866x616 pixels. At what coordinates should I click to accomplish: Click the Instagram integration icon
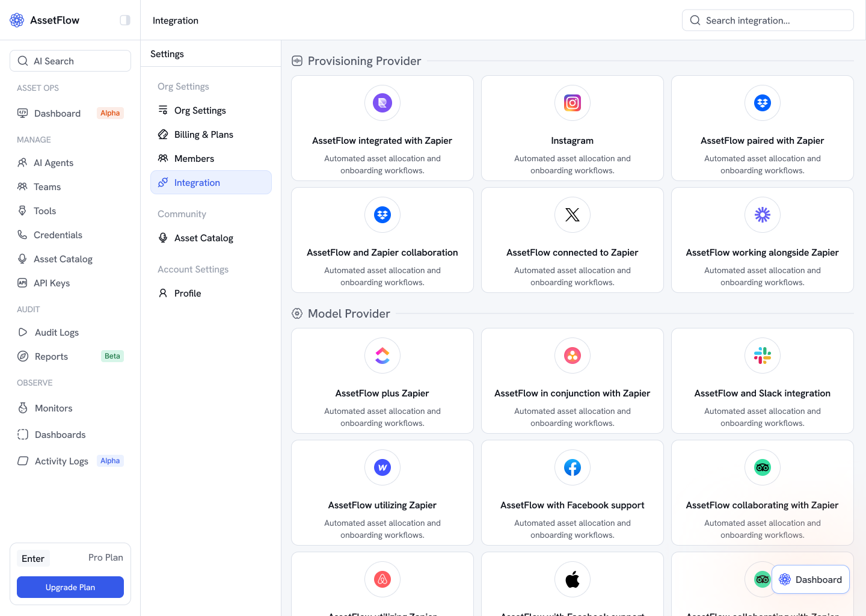coord(573,103)
